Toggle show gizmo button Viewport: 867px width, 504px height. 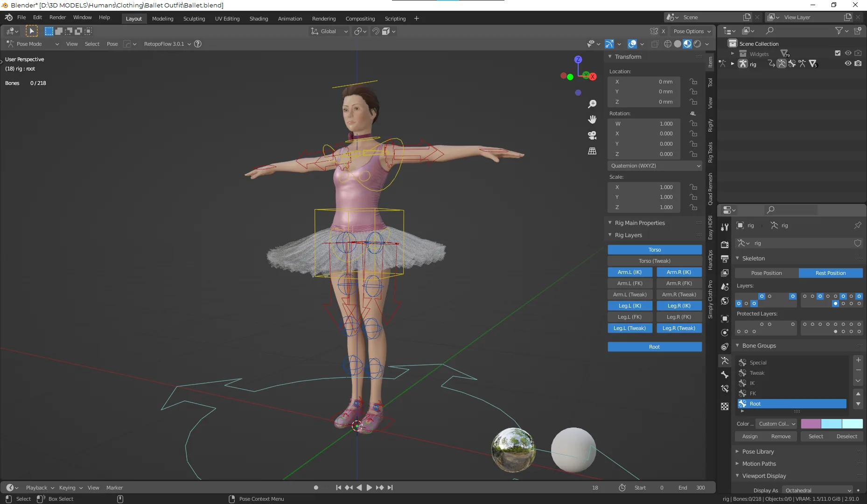click(x=609, y=44)
